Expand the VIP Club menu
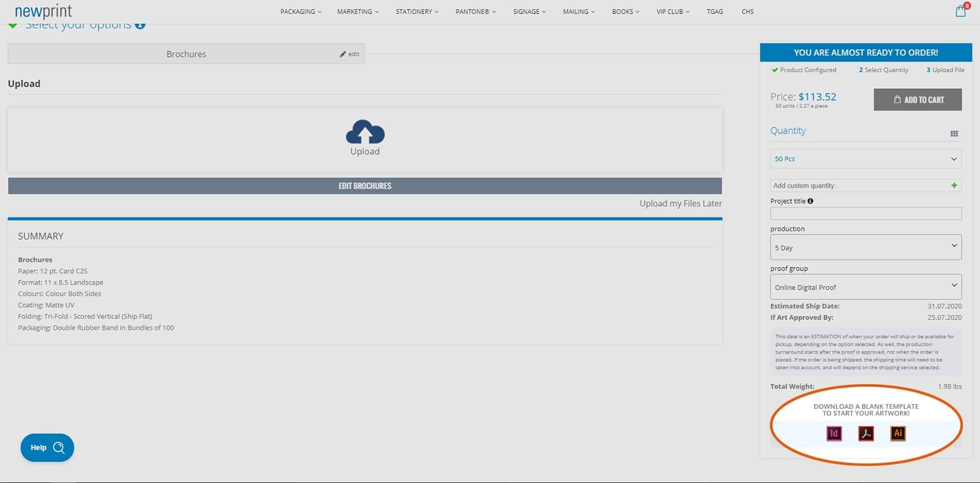980x483 pixels. pos(673,12)
